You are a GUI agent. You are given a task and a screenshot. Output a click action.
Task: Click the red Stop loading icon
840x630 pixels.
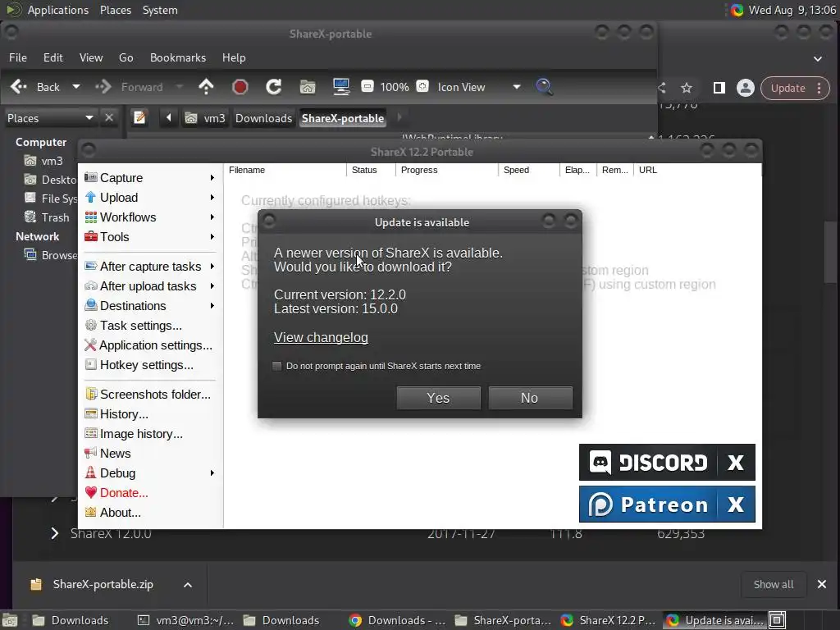[x=240, y=87]
